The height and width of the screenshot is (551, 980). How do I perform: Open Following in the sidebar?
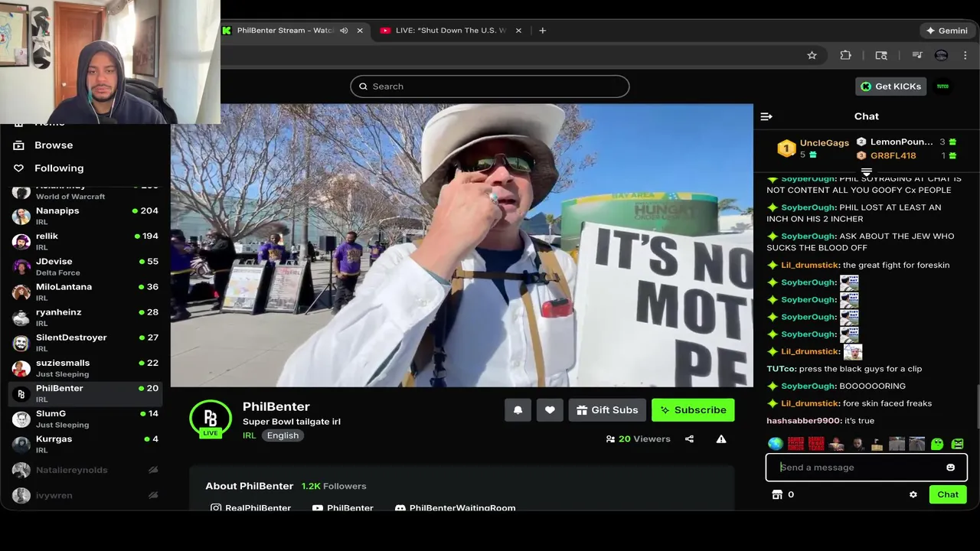pos(58,168)
